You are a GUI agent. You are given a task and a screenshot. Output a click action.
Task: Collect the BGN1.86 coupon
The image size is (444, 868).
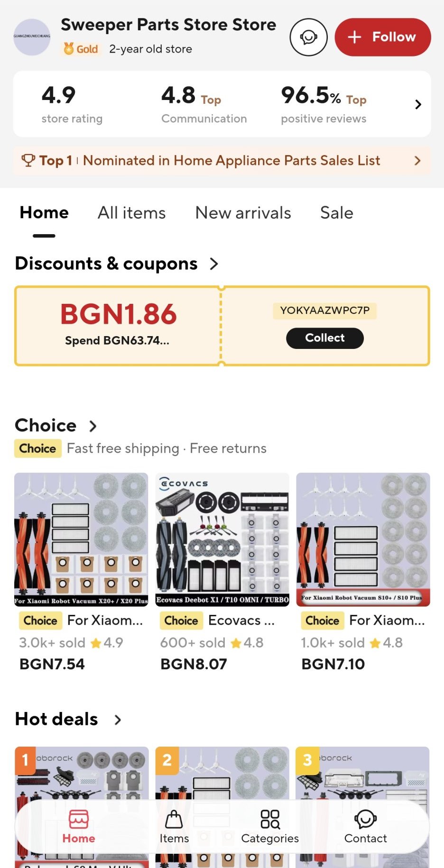pos(324,338)
